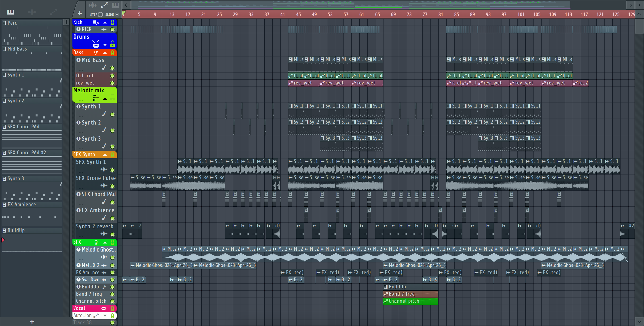Mute the SFX Drone Pulse track
This screenshot has width=644, height=326.
pos(112,186)
